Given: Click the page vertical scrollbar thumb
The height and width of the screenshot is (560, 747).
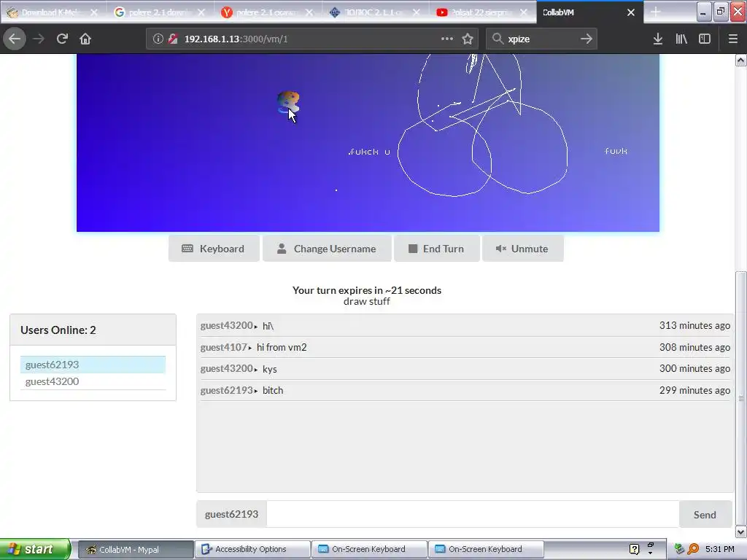Looking at the screenshot, I should point(740,397).
